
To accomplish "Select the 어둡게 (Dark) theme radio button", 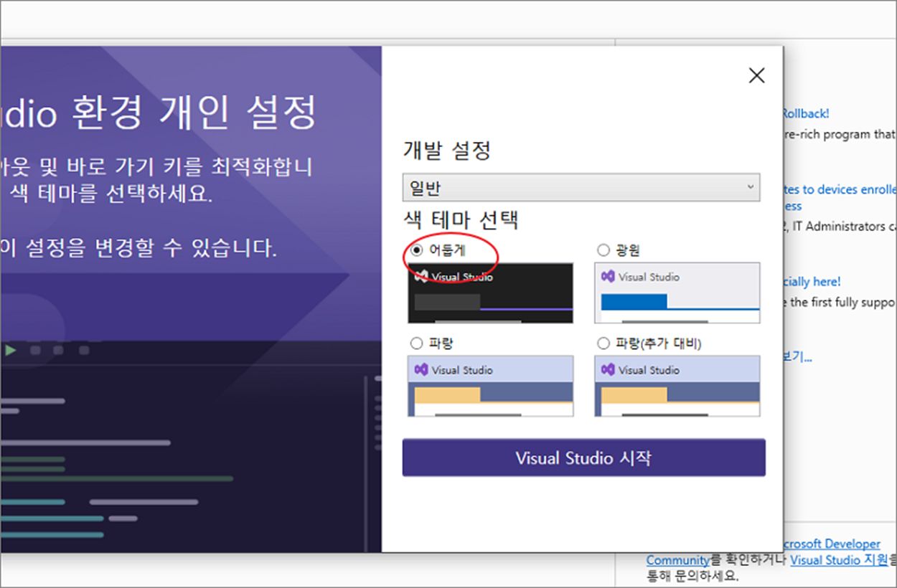I will click(x=417, y=250).
